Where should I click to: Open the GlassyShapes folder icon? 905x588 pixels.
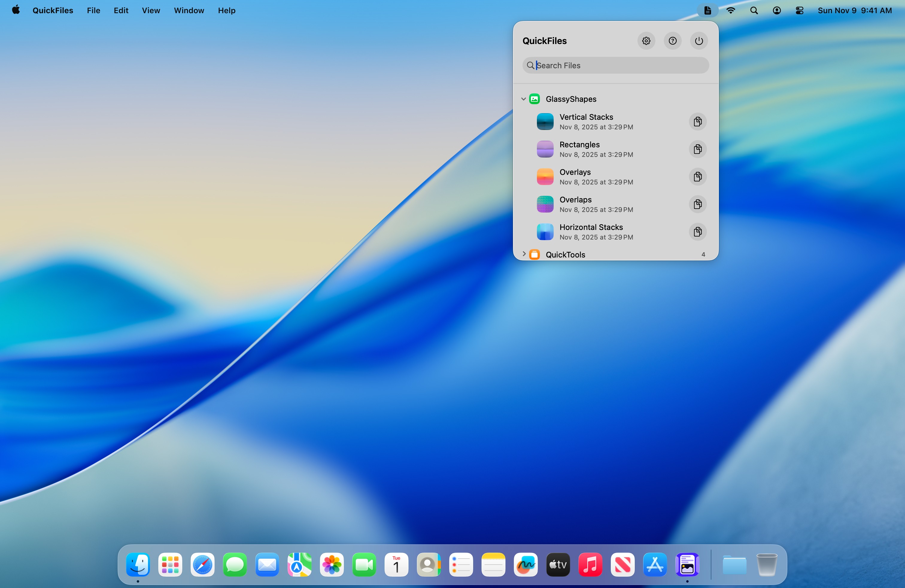pos(534,98)
